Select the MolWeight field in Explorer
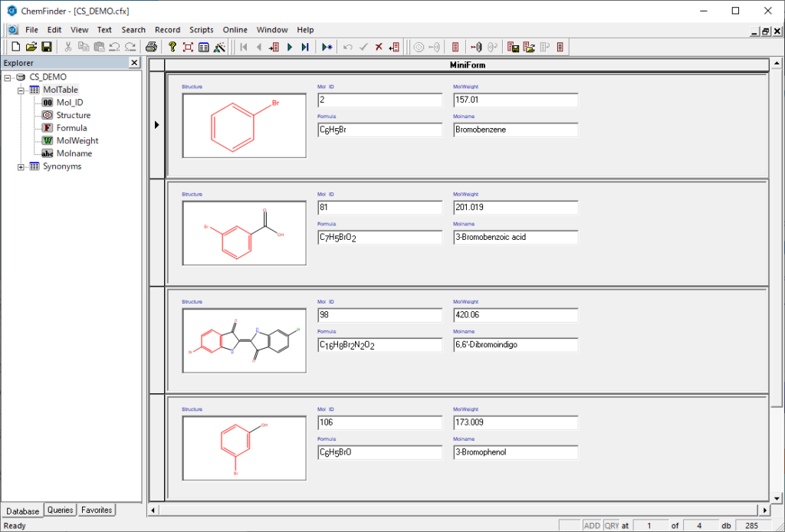This screenshot has height=532, width=785. (77, 141)
